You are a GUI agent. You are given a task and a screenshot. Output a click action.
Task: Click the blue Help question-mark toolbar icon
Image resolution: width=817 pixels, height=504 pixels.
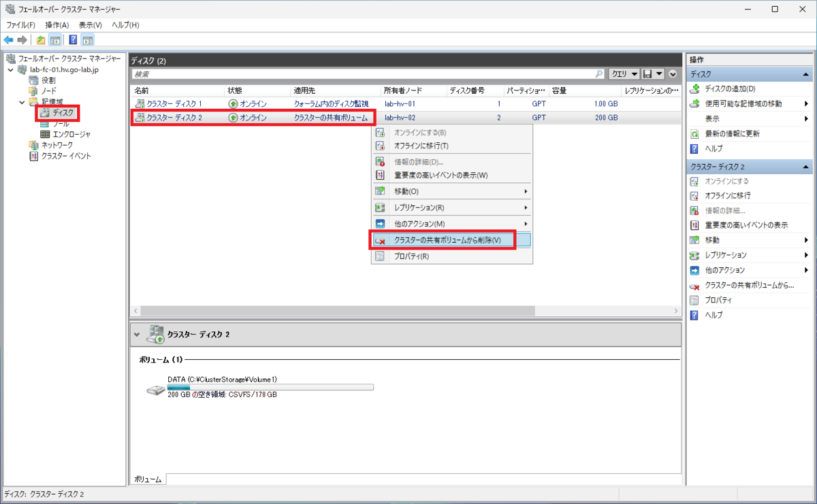(x=73, y=39)
